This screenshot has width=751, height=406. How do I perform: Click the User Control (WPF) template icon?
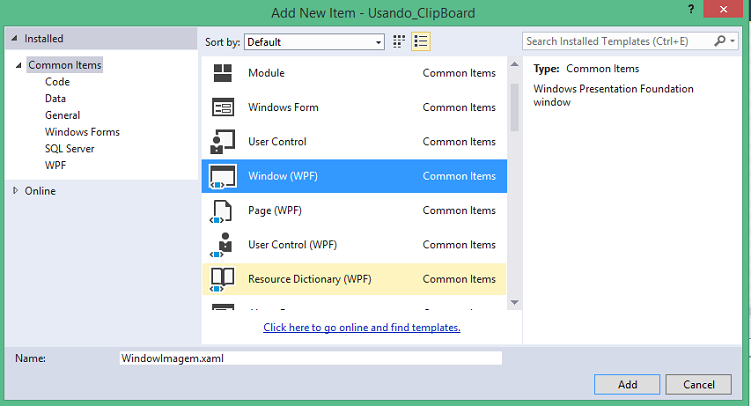(x=222, y=245)
